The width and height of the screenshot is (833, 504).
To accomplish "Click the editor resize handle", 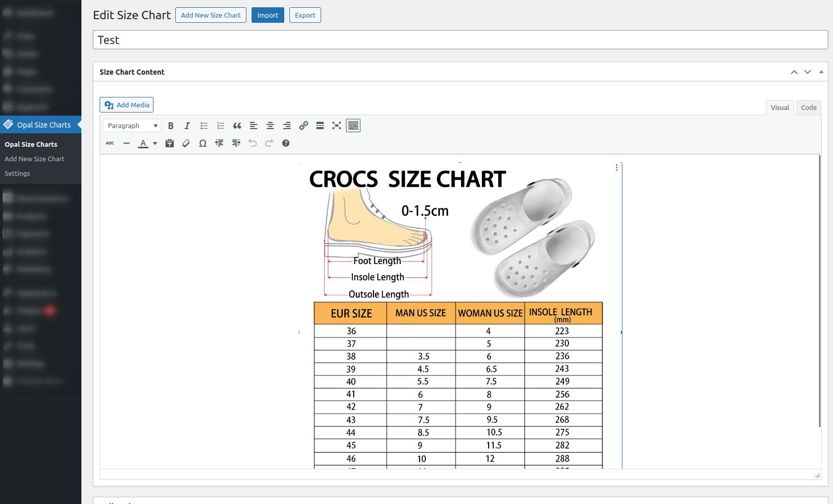I will point(817,475).
